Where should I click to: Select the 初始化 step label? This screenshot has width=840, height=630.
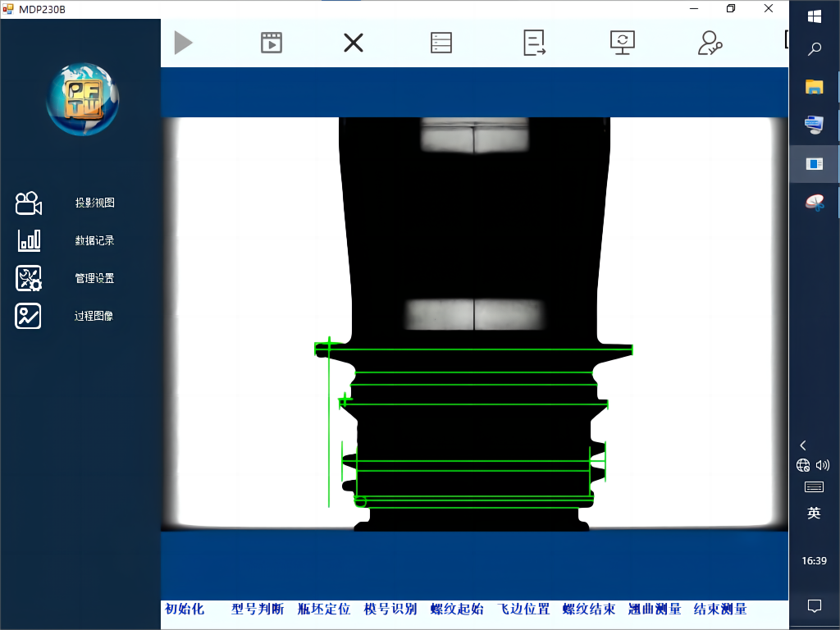click(185, 609)
